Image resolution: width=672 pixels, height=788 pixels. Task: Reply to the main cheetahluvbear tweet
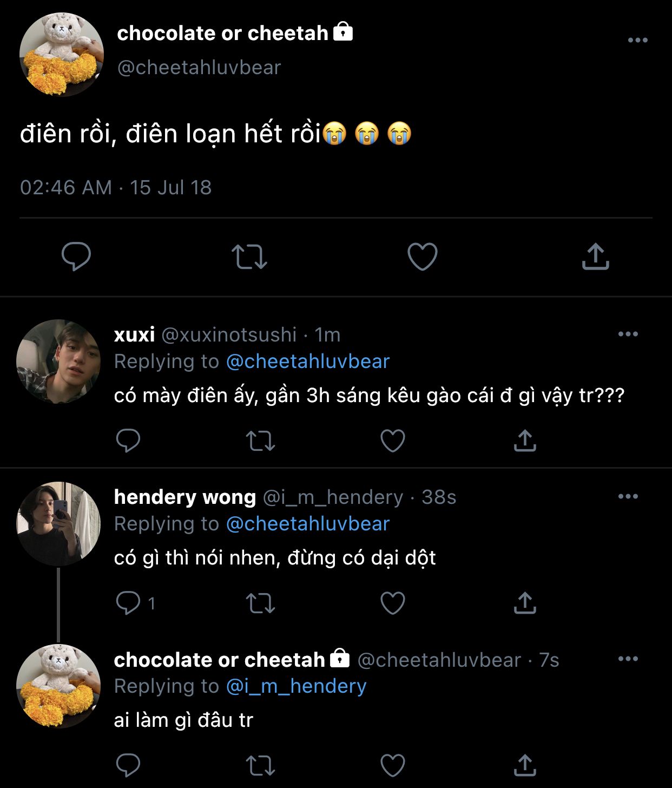click(76, 257)
